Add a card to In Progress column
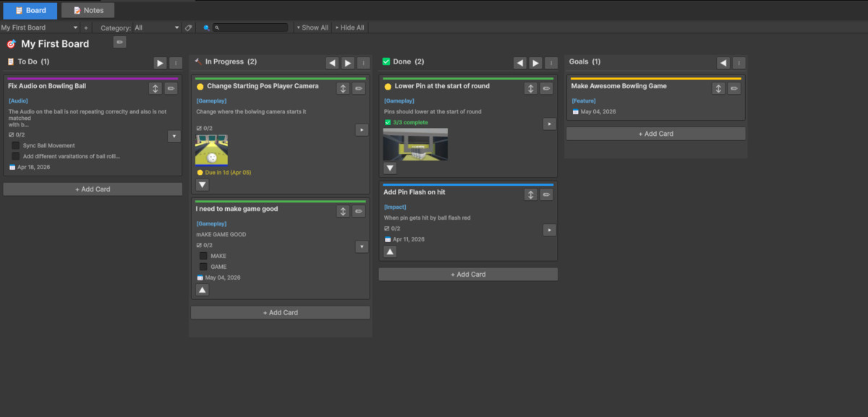868x417 pixels. [281, 312]
